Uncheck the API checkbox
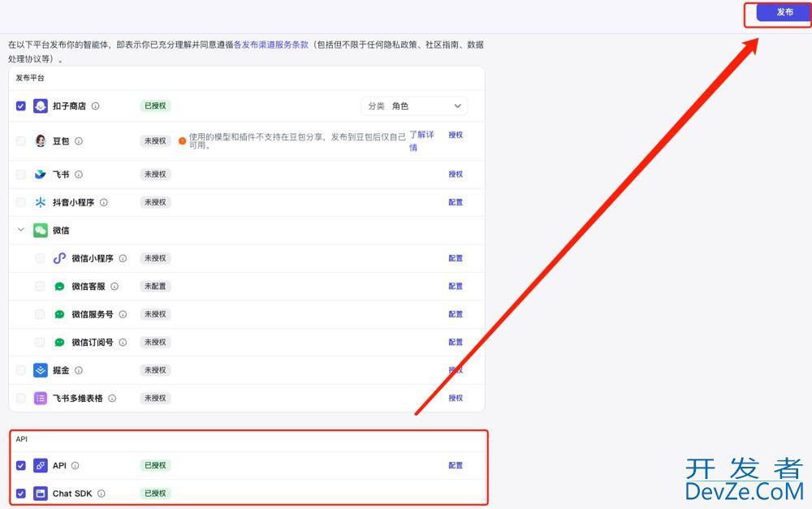The image size is (812, 509). tap(21, 465)
